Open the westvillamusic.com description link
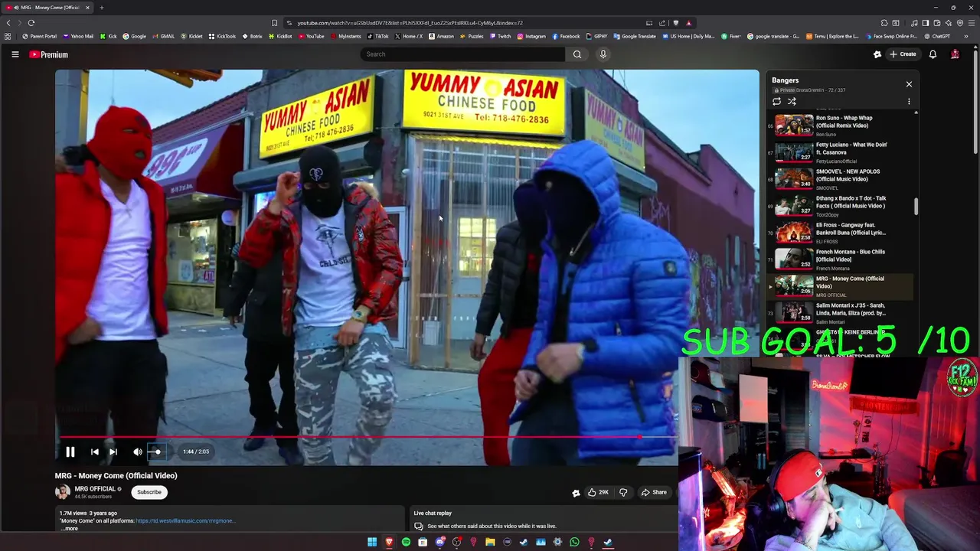This screenshot has height=551, width=980. (x=185, y=521)
